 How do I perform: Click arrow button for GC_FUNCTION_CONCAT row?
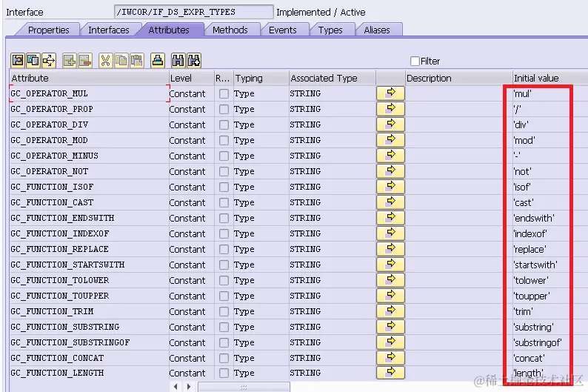click(x=391, y=358)
